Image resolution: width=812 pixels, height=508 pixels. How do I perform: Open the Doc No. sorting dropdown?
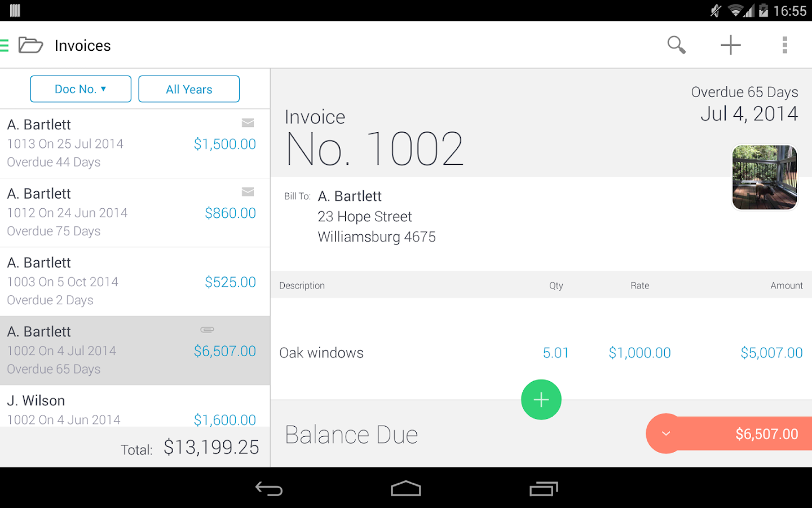pos(80,89)
